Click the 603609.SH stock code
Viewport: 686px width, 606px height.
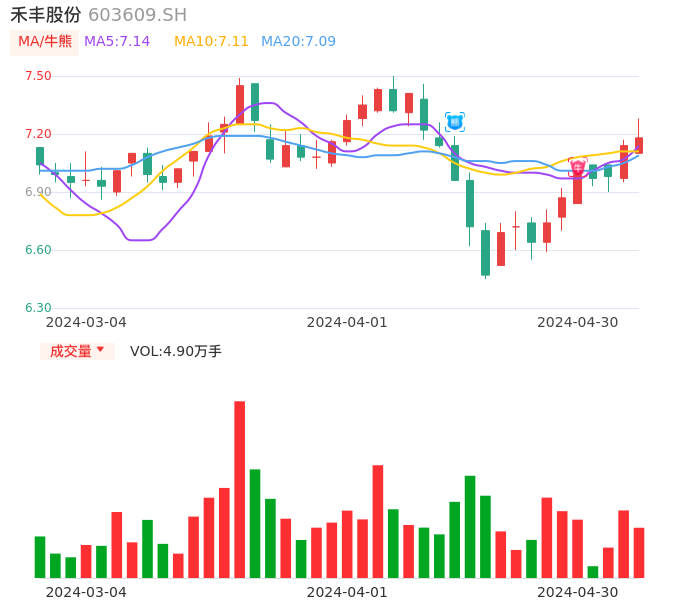click(137, 14)
